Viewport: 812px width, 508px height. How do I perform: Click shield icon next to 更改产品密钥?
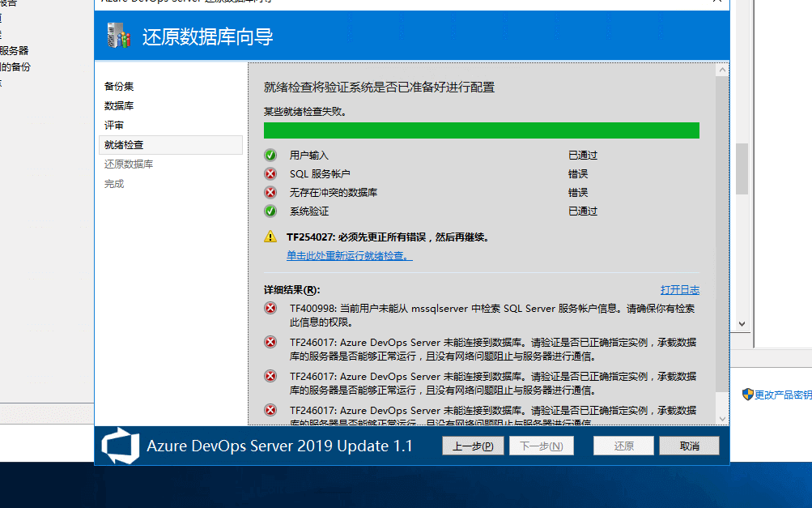pos(747,395)
